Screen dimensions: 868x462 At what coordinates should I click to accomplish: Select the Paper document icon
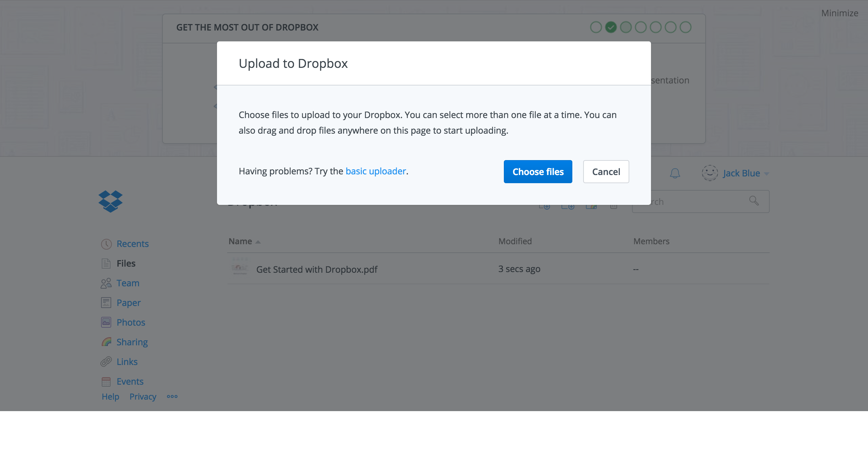tap(106, 302)
